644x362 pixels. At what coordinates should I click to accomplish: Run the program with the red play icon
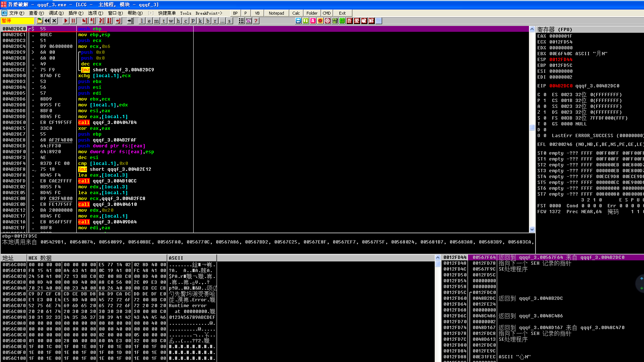tap(66, 21)
